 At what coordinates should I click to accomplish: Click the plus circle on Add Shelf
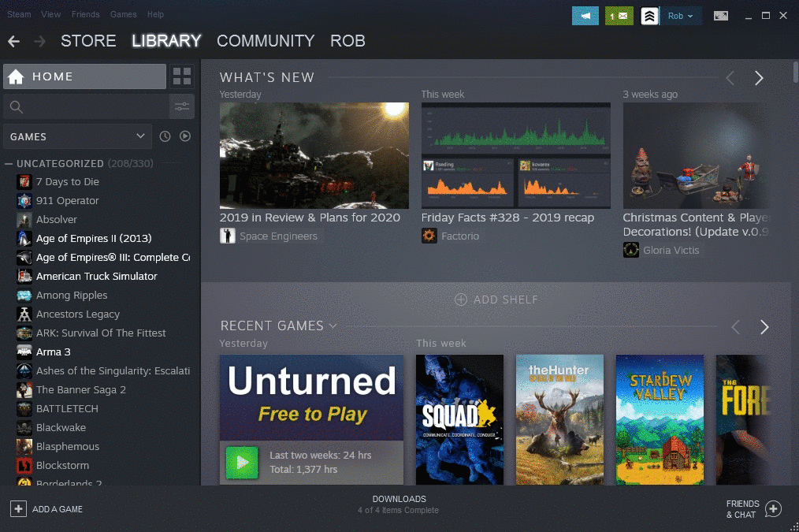coord(461,299)
